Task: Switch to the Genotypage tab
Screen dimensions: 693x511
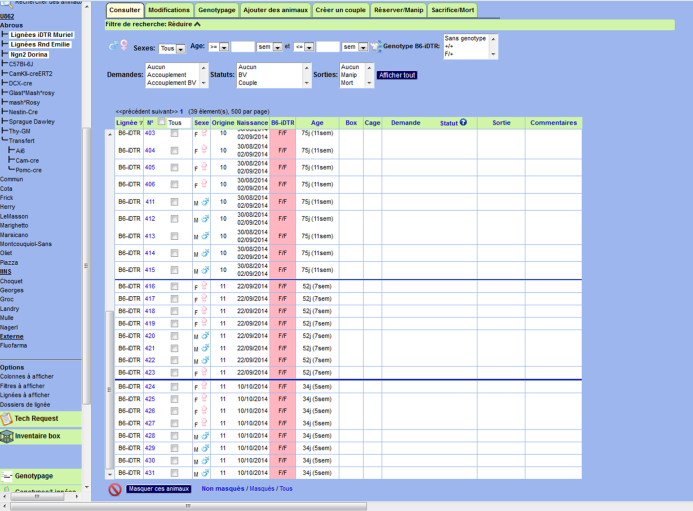Action: (217, 10)
